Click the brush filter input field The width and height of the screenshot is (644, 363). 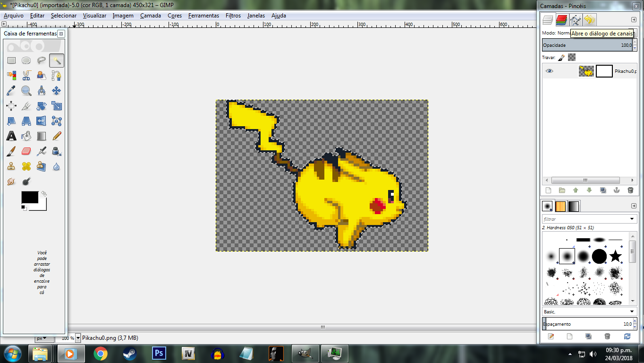coord(585,219)
